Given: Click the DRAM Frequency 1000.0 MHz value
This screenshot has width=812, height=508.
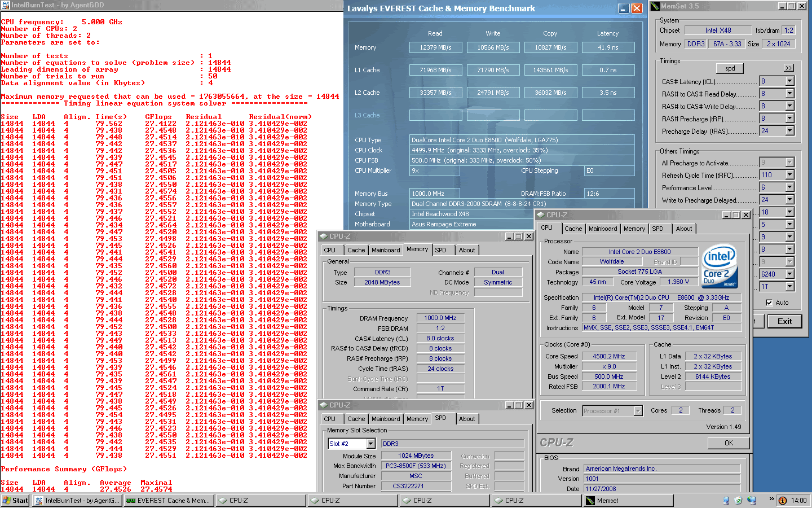Looking at the screenshot, I should pos(440,318).
